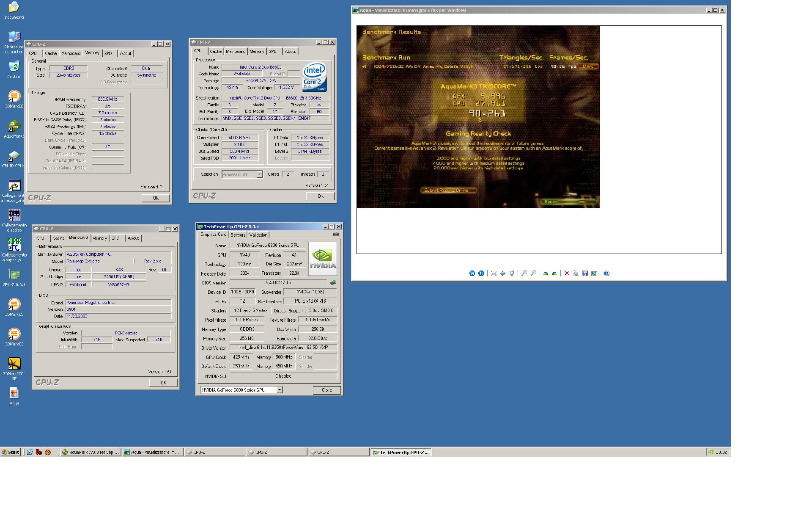This screenshot has width=812, height=508.
Task: Click the Actual Size icon in image viewer
Action: 503,273
